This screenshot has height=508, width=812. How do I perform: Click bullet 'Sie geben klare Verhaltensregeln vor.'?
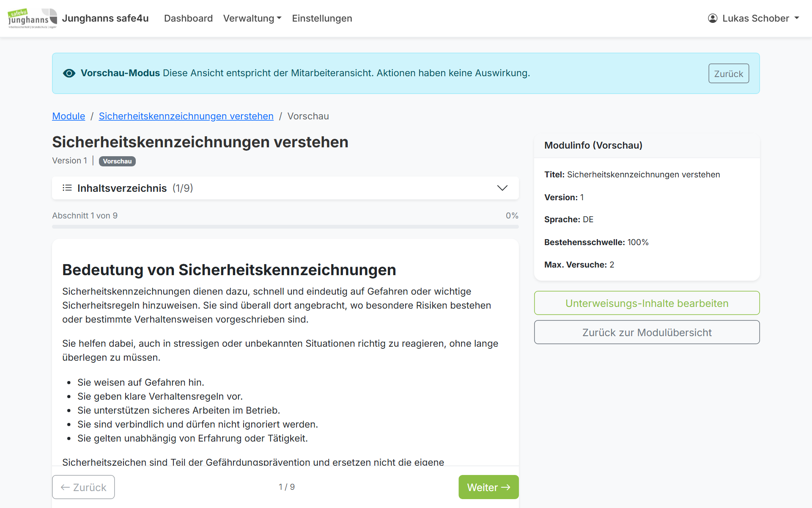point(160,396)
